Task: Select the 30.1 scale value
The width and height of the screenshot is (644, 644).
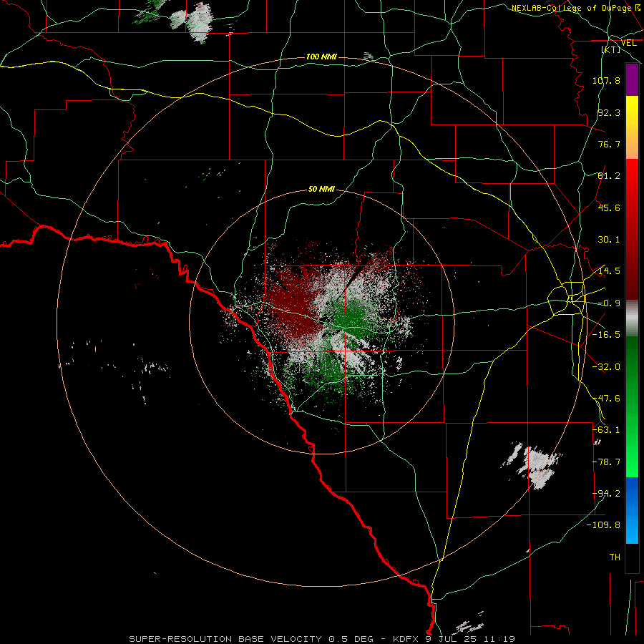Action: [x=609, y=240]
